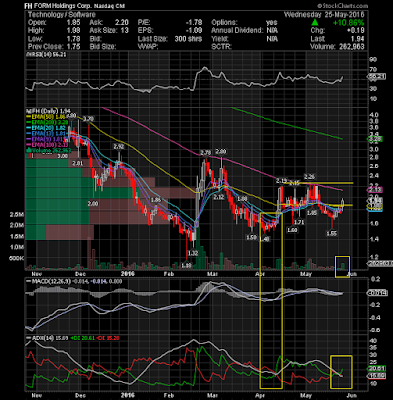Viewport: 393px width, 400px height.
Task: Click the Options value yes
Action: click(x=272, y=23)
